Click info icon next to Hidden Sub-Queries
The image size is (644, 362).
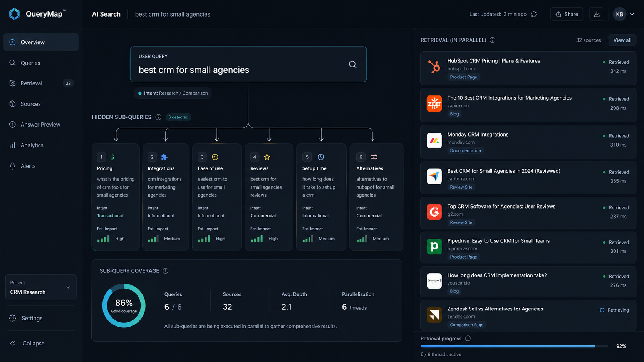click(x=158, y=117)
